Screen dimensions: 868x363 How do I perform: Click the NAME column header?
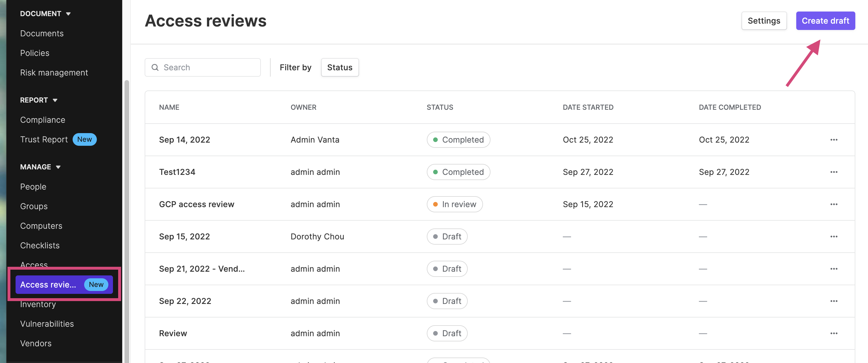[169, 107]
